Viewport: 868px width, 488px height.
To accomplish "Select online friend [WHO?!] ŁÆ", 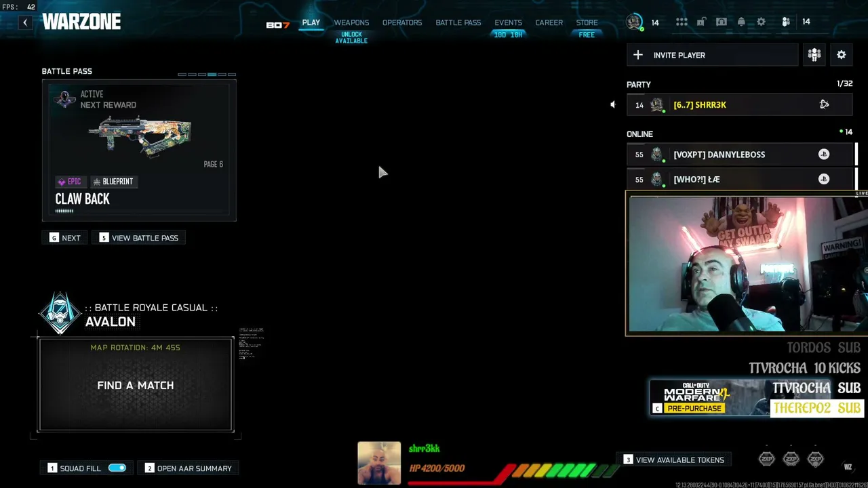I will click(739, 179).
